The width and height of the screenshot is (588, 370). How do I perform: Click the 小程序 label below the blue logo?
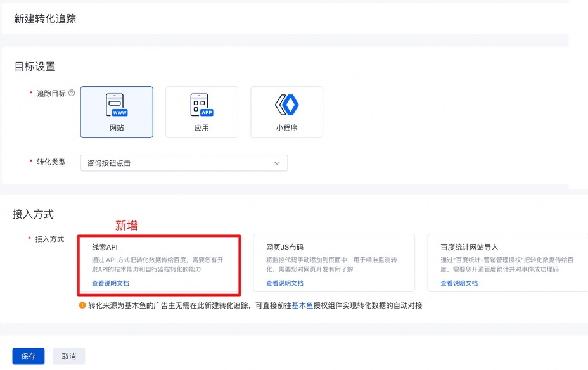pos(287,128)
